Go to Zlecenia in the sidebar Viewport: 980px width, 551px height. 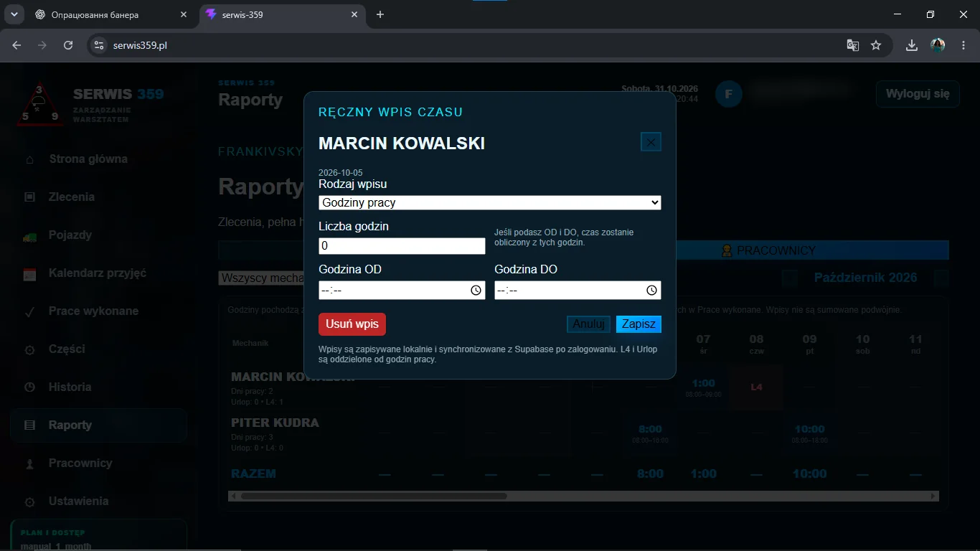(99, 197)
